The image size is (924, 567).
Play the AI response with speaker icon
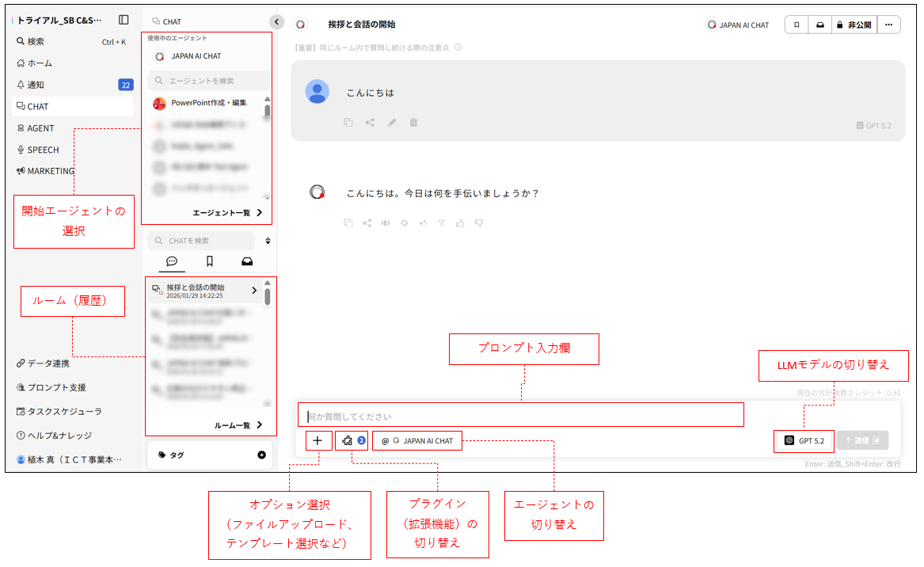pyautogui.click(x=386, y=223)
